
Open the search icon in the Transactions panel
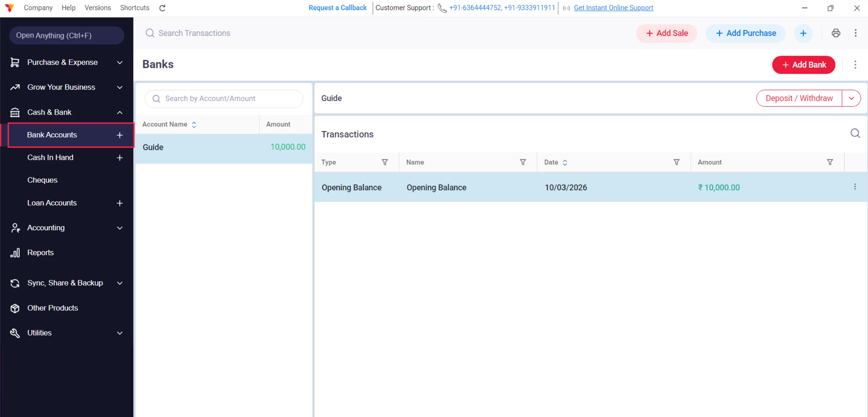point(855,133)
